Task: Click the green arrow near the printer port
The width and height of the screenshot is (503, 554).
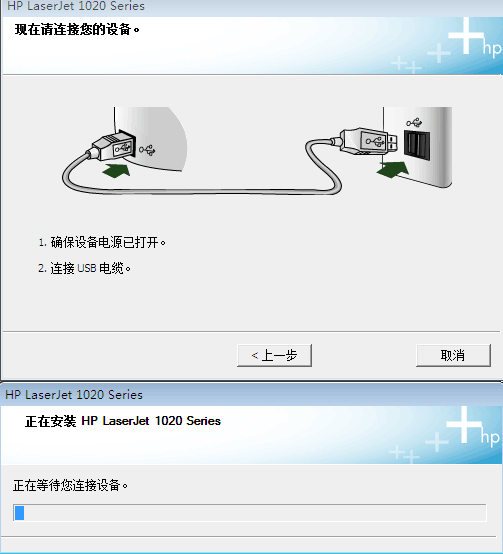Action: tap(117, 170)
